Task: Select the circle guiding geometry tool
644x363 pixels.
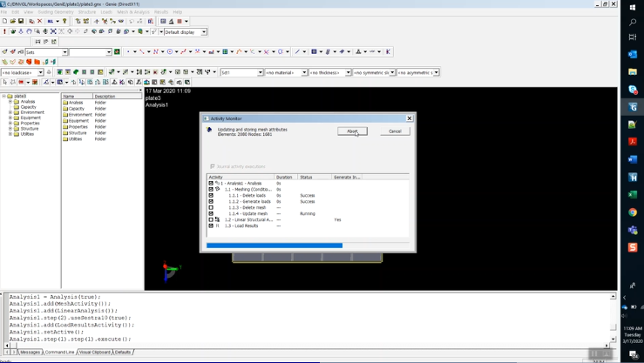Action: [x=170, y=51]
